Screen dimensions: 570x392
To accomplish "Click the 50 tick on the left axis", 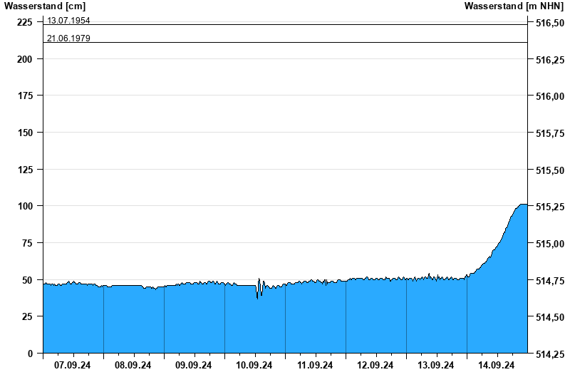I will point(27,280).
